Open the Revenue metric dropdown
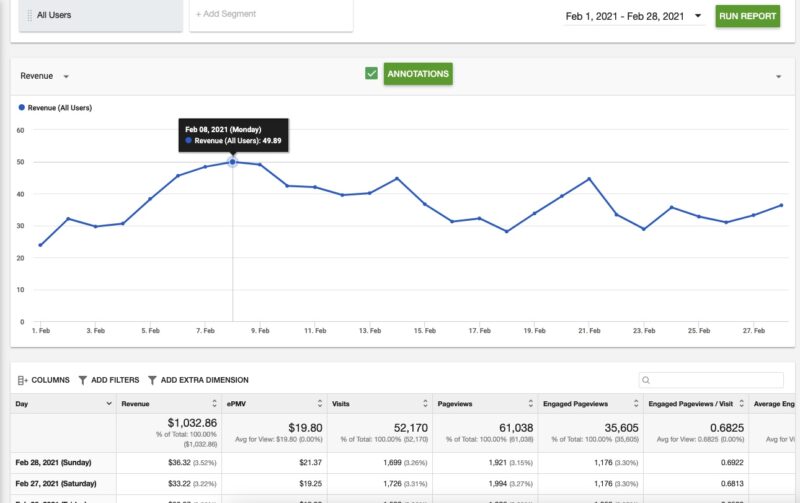800x503 pixels. coord(44,76)
